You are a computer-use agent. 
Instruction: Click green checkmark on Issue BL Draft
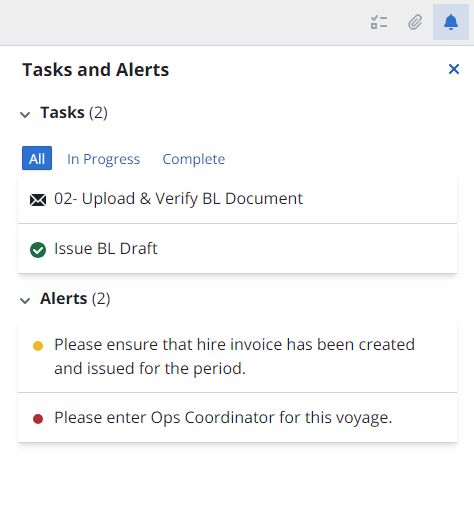[38, 250]
